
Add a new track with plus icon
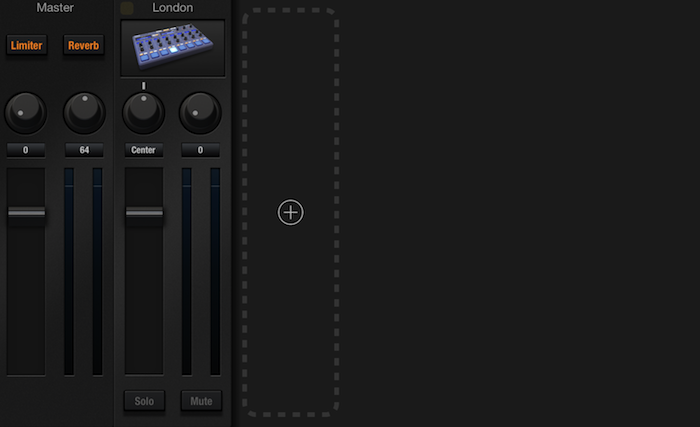click(291, 212)
